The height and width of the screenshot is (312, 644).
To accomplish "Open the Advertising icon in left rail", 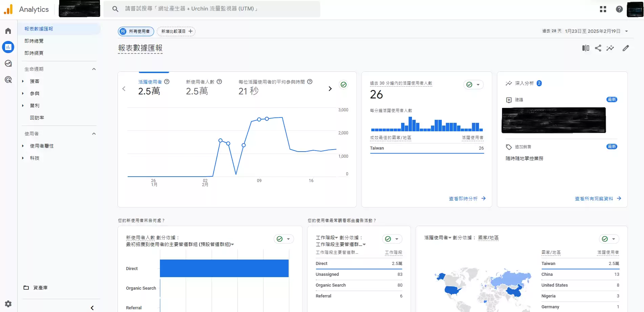I will pos(8,80).
